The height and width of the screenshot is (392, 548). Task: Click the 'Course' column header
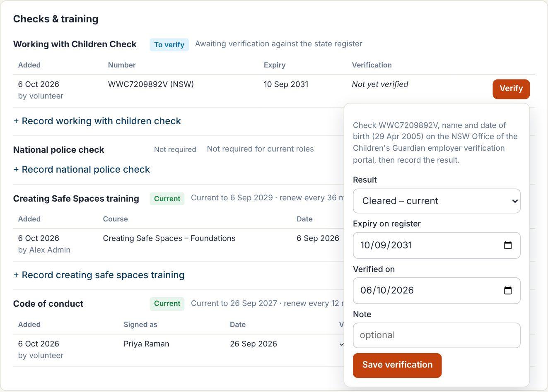coord(115,219)
